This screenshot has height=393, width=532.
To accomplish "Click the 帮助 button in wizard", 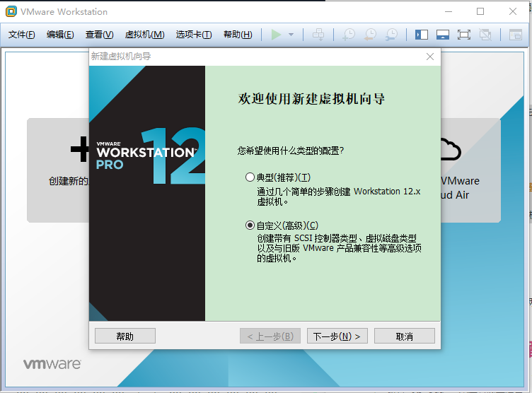I will (125, 336).
